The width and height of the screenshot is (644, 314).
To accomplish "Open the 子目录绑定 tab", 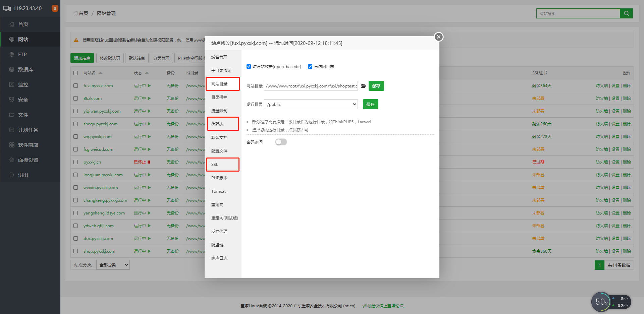I will [223, 71].
